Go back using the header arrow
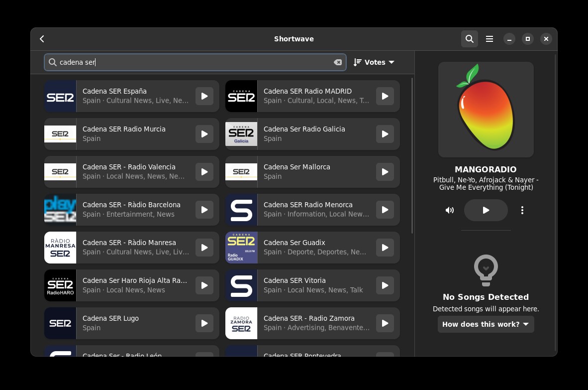Image resolution: width=588 pixels, height=390 pixels. pos(42,39)
